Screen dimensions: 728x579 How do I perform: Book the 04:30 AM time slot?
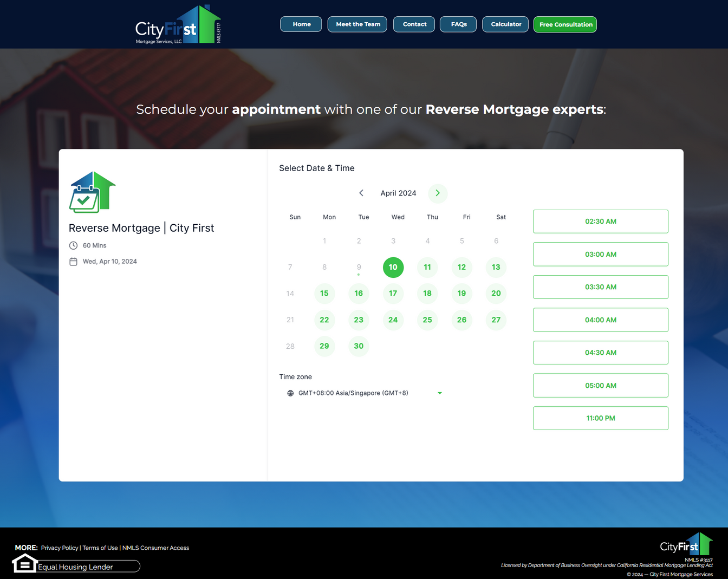601,353
